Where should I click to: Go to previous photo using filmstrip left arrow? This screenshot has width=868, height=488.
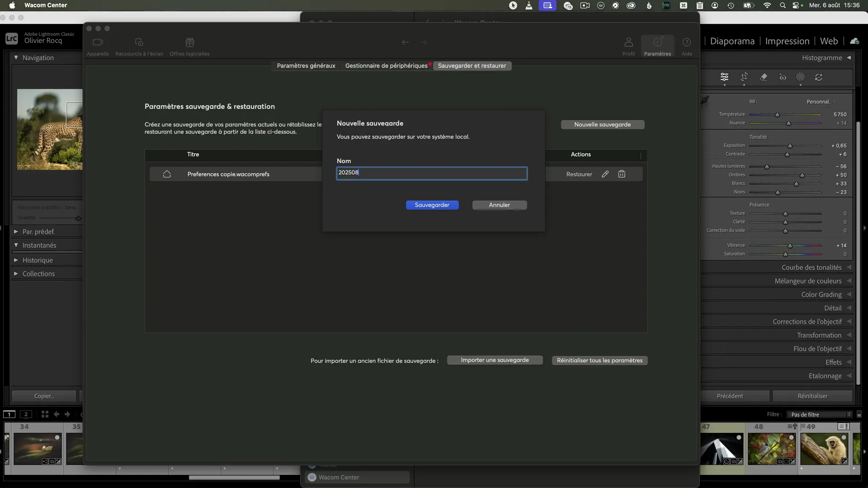point(57,414)
